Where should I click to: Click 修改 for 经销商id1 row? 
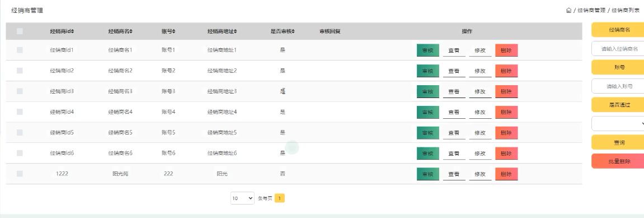[480, 50]
